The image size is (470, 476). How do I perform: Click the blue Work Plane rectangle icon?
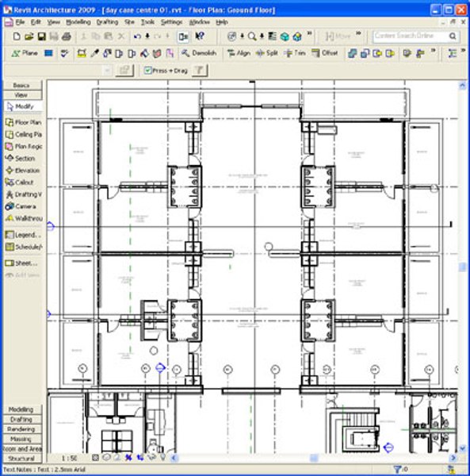pos(48,53)
